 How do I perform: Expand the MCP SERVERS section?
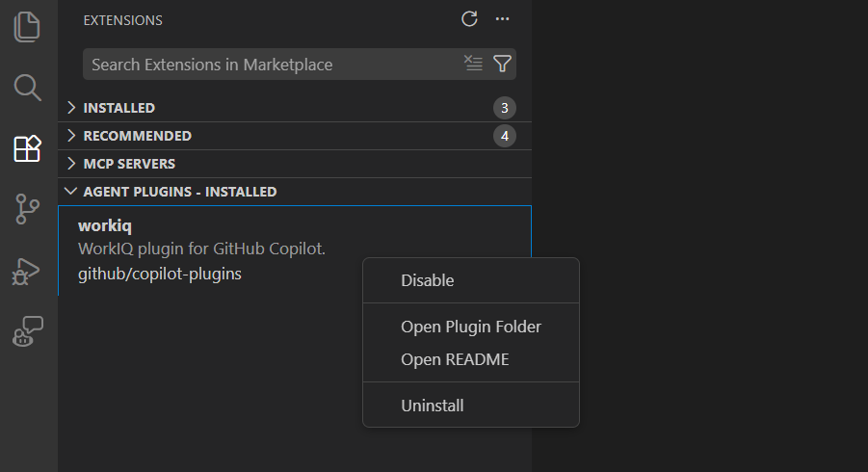pyautogui.click(x=295, y=164)
